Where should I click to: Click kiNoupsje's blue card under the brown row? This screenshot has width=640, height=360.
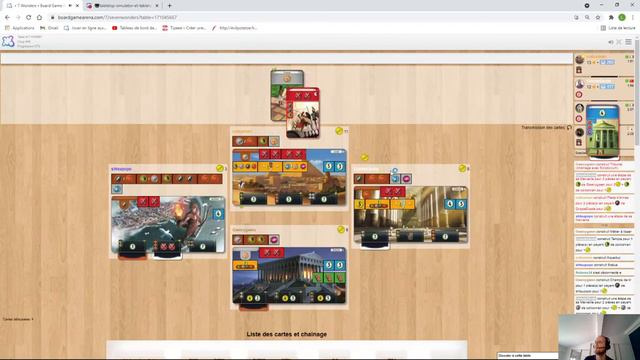pyautogui.click(x=117, y=189)
